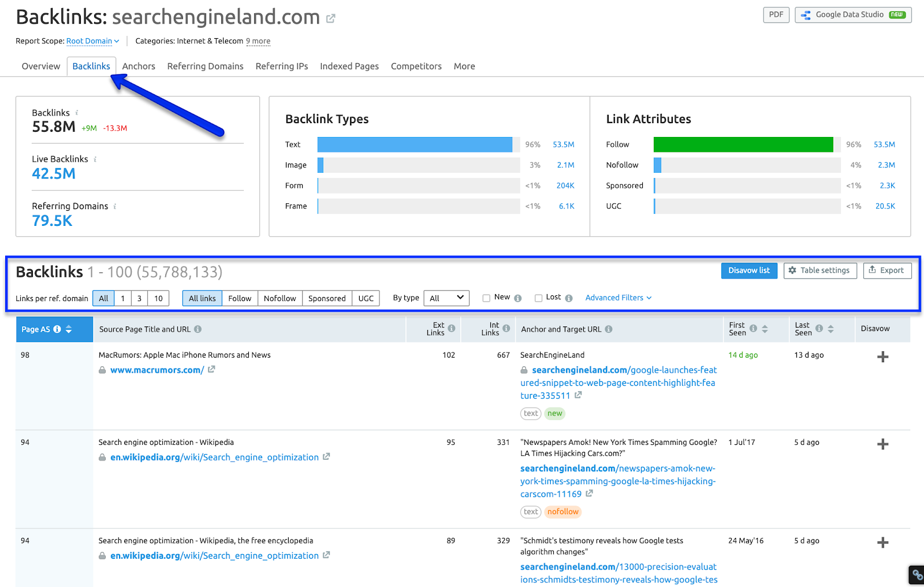
Task: Switch to the Overview tab
Action: pos(41,66)
